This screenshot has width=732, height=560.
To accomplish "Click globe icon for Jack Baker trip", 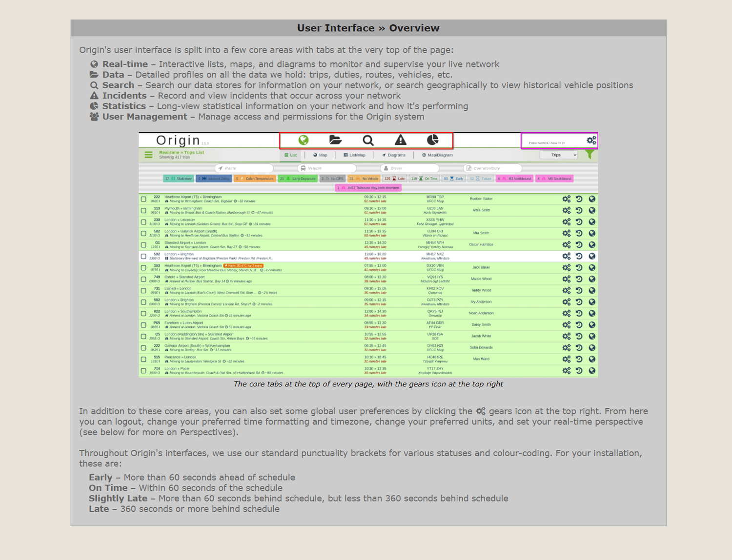I will click(592, 268).
